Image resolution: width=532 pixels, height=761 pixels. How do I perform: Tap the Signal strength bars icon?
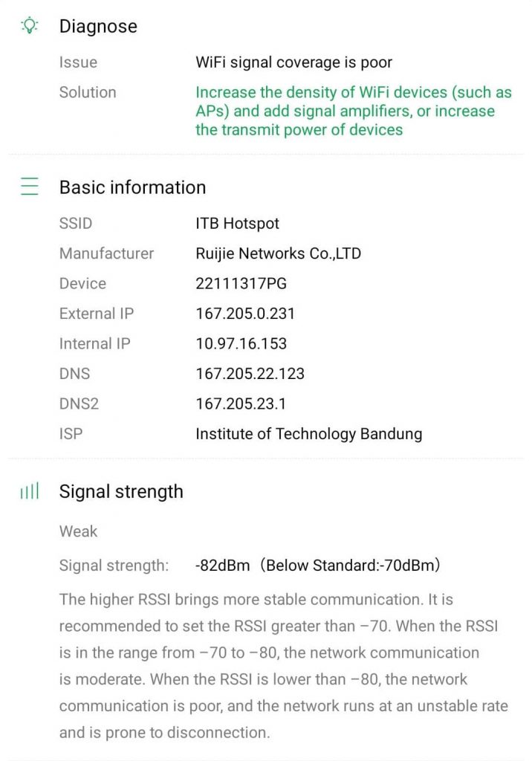(x=29, y=491)
